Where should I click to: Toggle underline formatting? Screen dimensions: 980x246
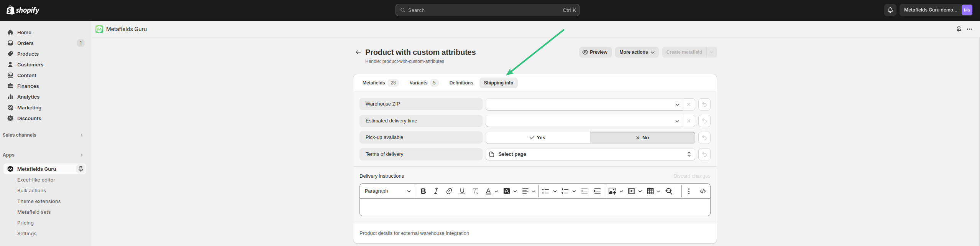462,191
